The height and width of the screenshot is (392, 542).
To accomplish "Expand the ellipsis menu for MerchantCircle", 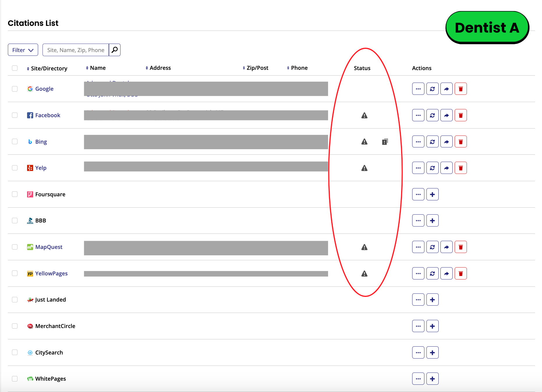I will pos(418,326).
